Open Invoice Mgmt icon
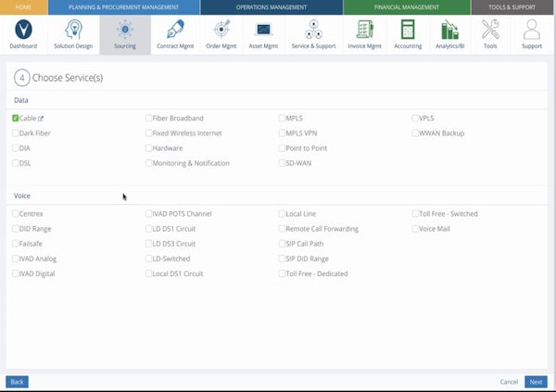The height and width of the screenshot is (392, 556). pos(364,30)
